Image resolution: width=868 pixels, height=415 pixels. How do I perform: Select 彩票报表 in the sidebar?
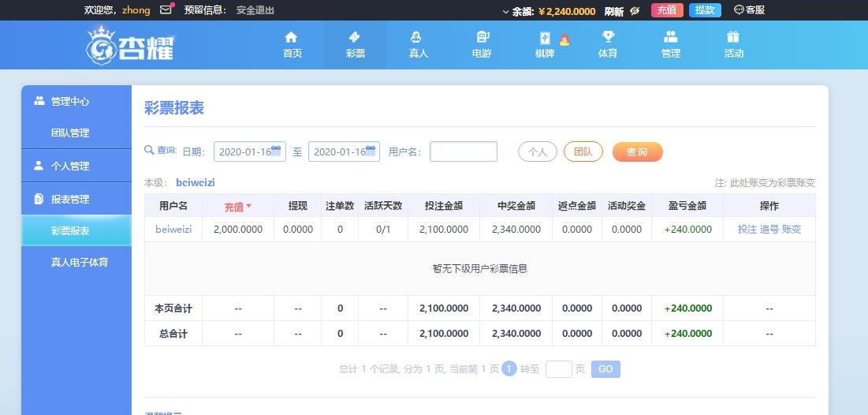(x=76, y=230)
